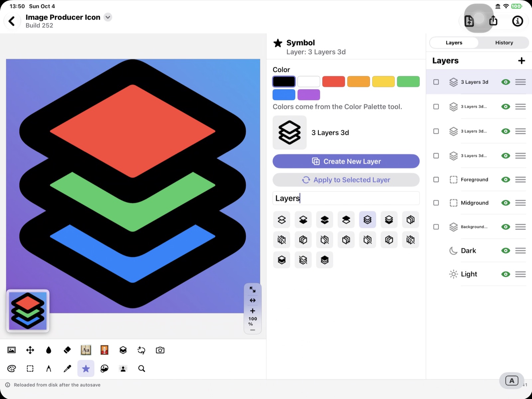Image resolution: width=532 pixels, height=399 pixels.
Task: Go back using the back arrow
Action: (12, 21)
